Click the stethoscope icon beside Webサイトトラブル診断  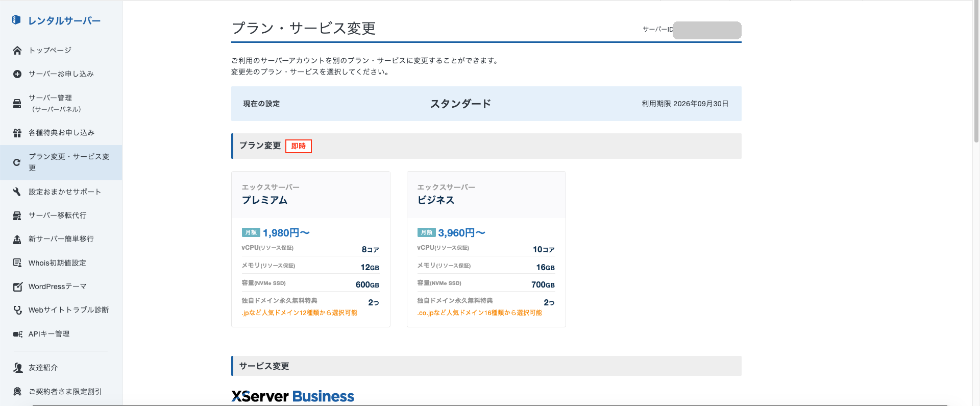(17, 310)
